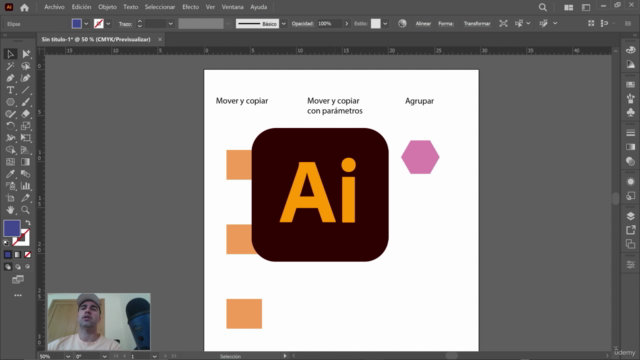Select the Gradient tool
640x360 pixels.
(26, 162)
